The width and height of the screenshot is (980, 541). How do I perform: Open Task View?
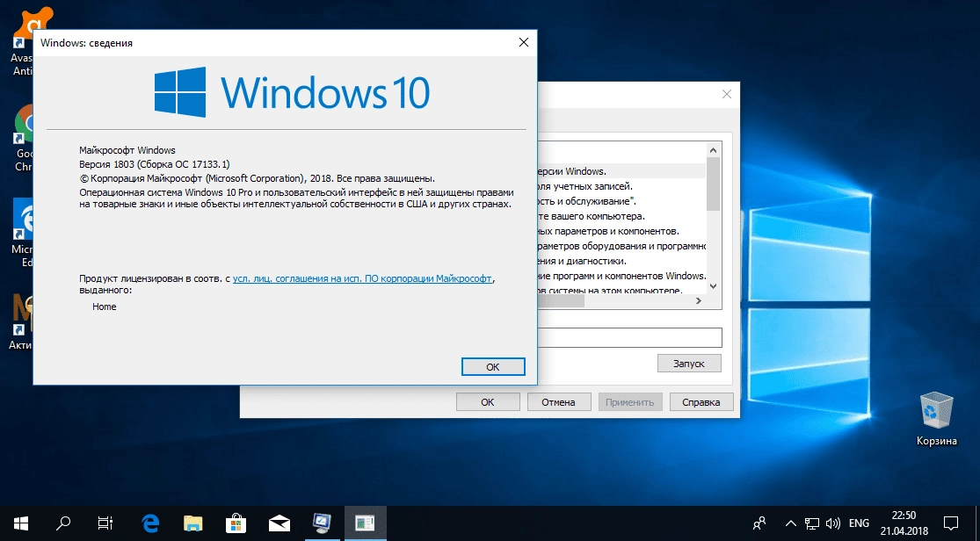pyautogui.click(x=105, y=523)
